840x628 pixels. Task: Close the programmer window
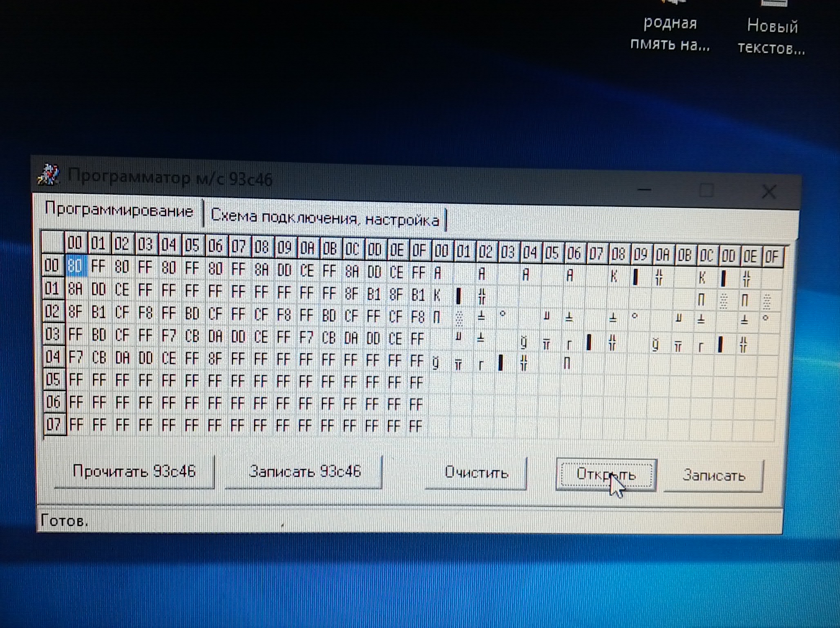(x=769, y=192)
